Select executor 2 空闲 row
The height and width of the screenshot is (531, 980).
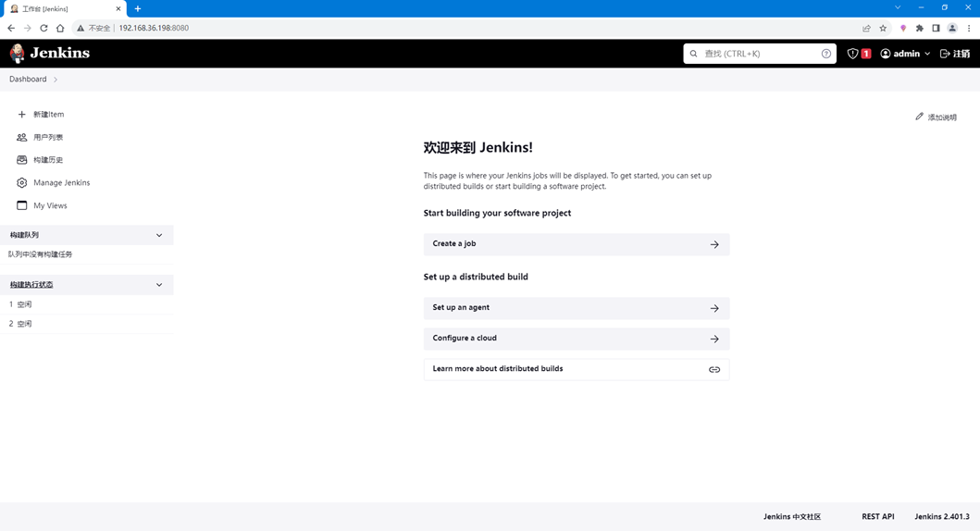(x=87, y=324)
